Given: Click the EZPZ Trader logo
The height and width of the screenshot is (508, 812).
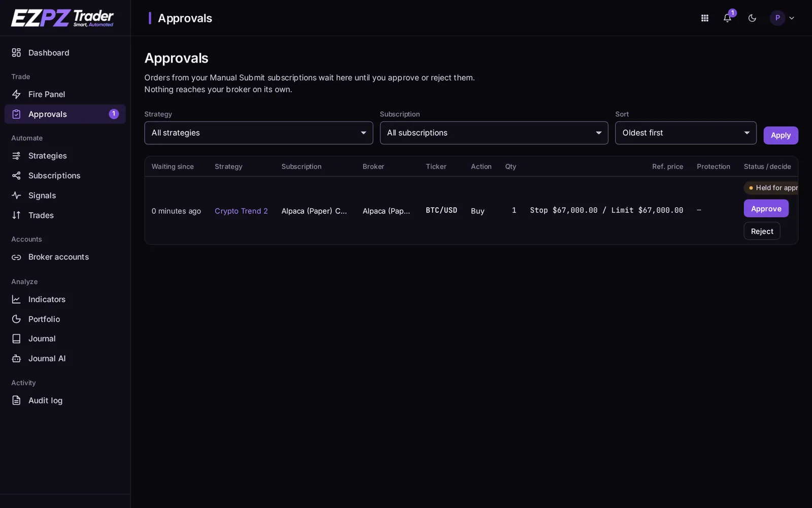Looking at the screenshot, I should (x=62, y=18).
